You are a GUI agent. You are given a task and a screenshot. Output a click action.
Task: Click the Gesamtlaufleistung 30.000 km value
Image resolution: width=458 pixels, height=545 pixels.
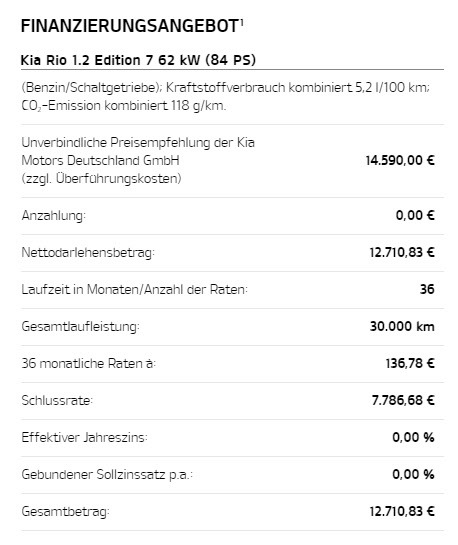[402, 326]
